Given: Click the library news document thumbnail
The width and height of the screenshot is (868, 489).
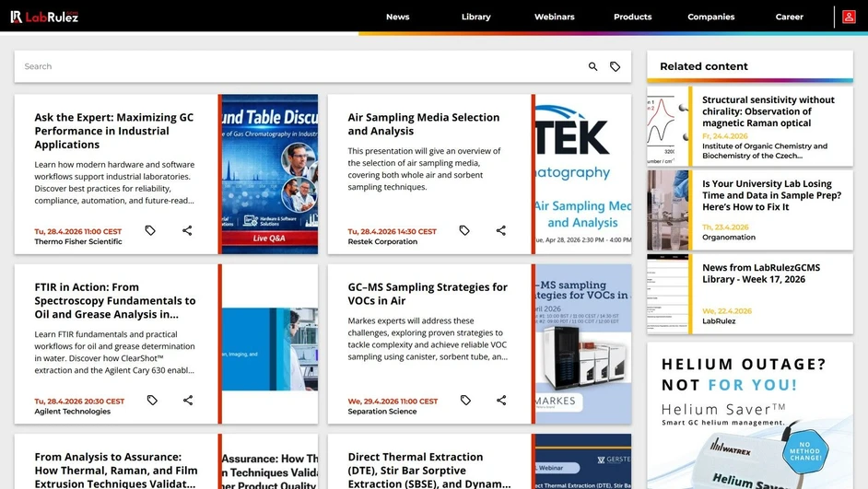Looking at the screenshot, I should point(668,294).
